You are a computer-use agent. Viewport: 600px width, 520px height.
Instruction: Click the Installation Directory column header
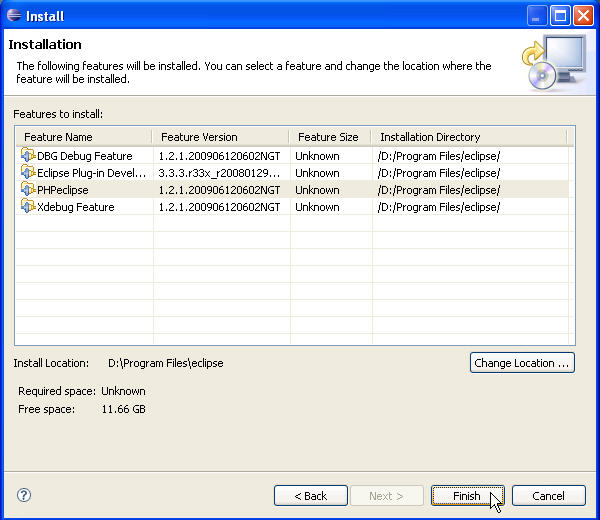(x=469, y=137)
